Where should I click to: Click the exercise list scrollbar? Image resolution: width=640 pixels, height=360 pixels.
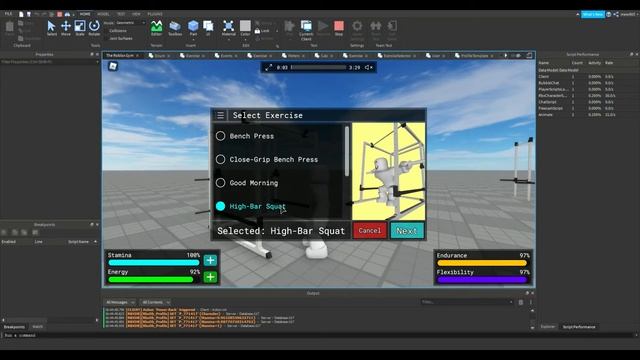pyautogui.click(x=347, y=151)
